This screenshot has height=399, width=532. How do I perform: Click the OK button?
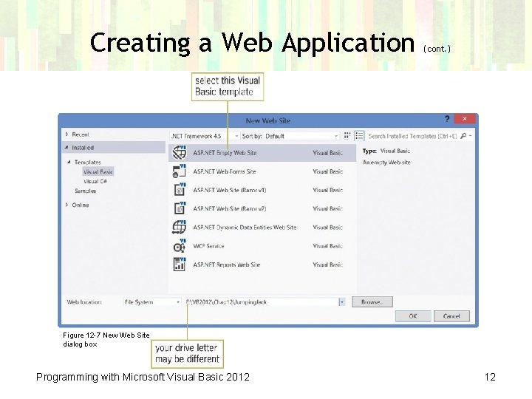click(x=413, y=316)
